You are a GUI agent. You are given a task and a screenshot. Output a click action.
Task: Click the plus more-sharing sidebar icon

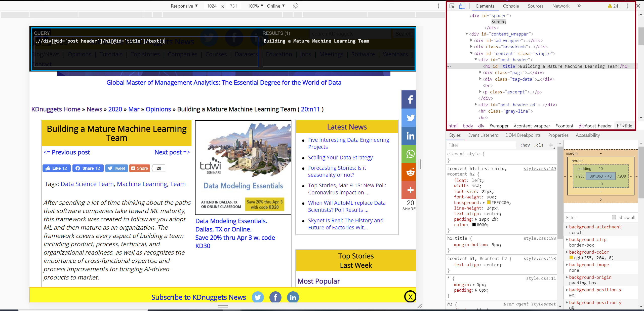(x=409, y=190)
